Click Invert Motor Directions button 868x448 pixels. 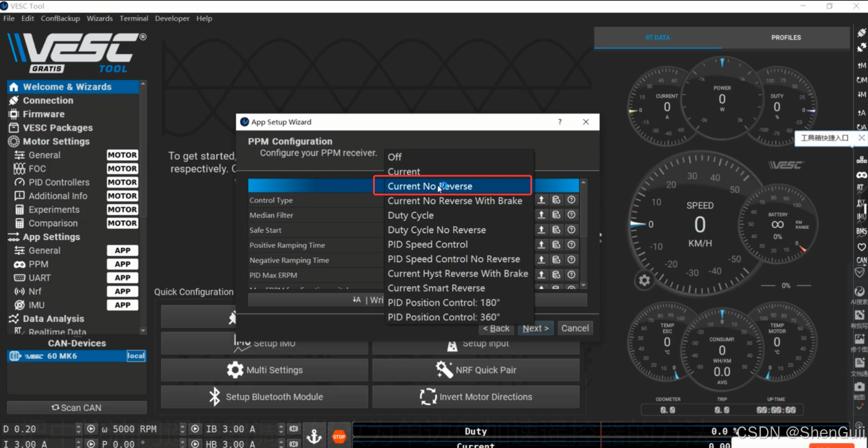(476, 397)
